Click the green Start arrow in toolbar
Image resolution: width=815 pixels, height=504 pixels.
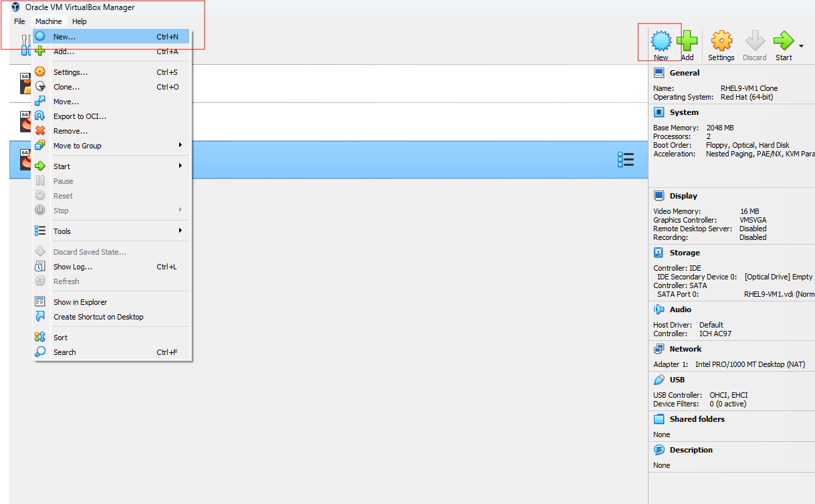(784, 41)
